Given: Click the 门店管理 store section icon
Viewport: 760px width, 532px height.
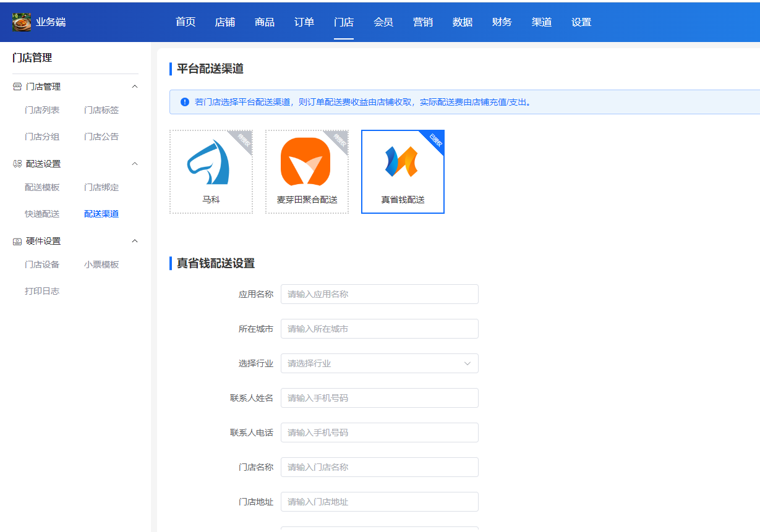Looking at the screenshot, I should tap(17, 87).
